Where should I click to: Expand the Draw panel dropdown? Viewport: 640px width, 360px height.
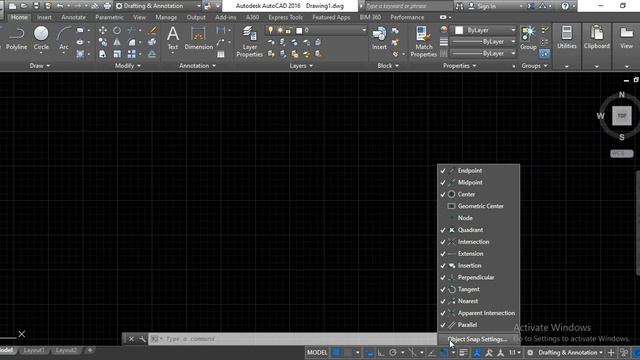(x=40, y=66)
